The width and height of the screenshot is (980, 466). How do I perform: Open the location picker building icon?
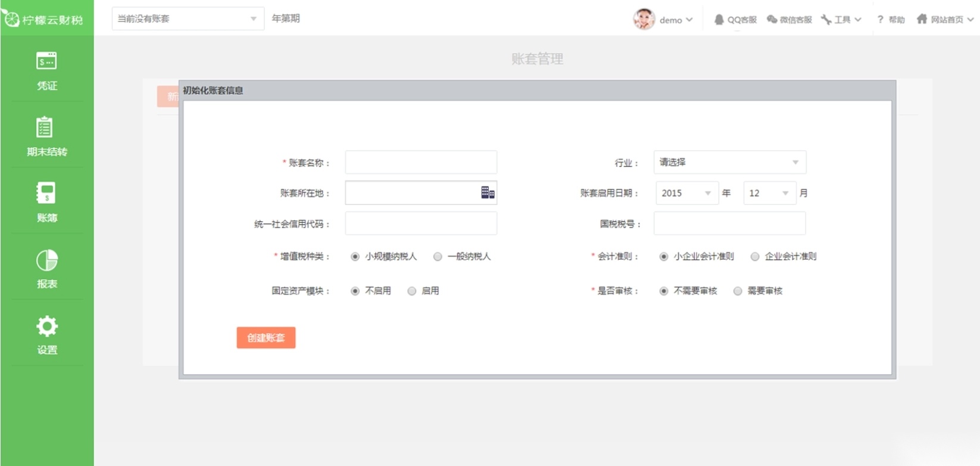click(488, 192)
